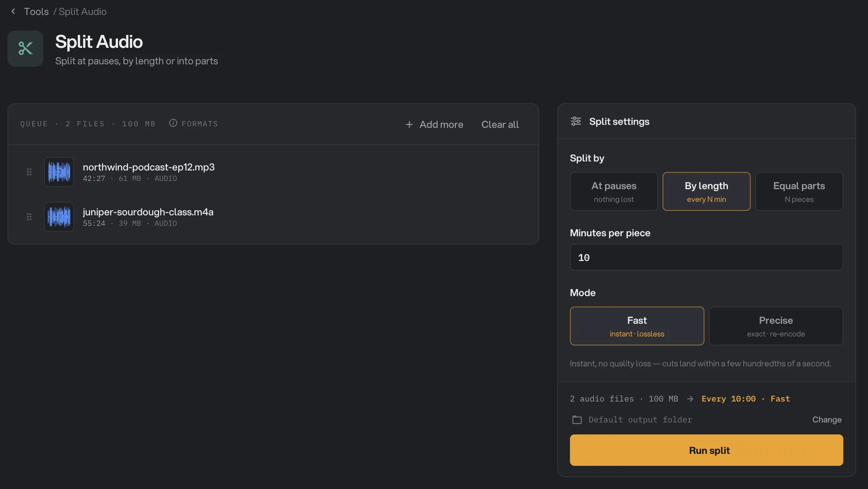Click Change to pick output folder
This screenshot has width=868, height=489.
[x=827, y=420]
